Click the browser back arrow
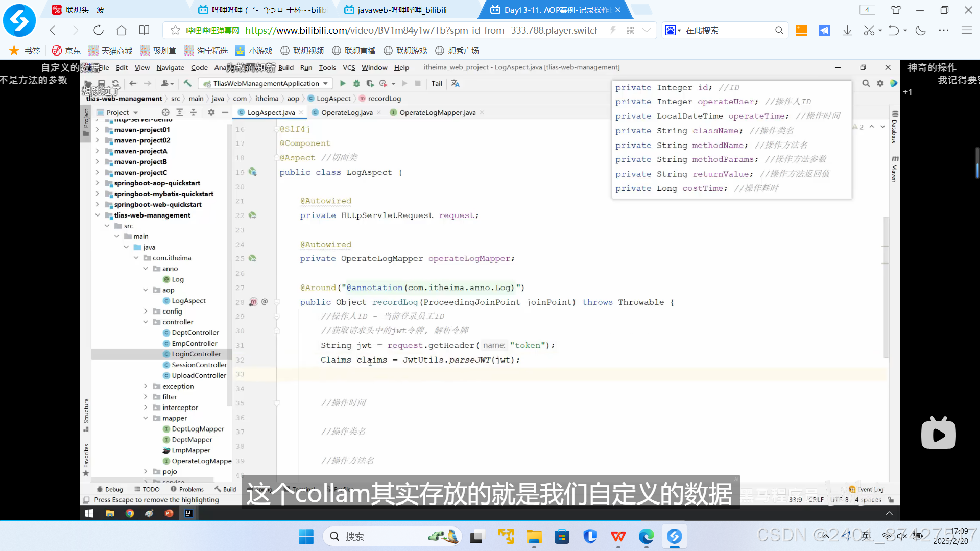Screen dimensions: 980x551 coord(53,30)
